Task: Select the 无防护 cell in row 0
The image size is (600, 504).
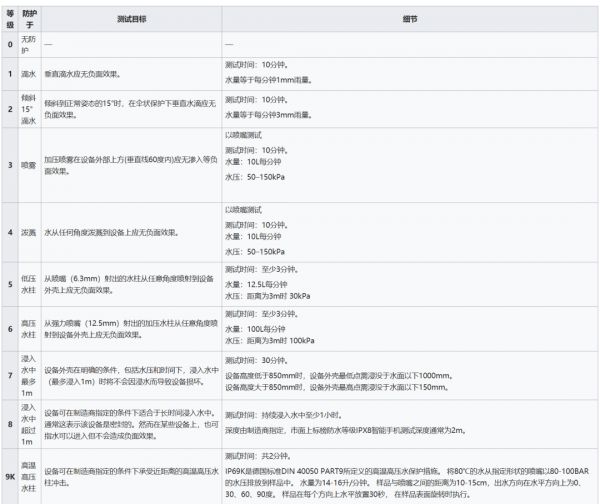Action: coord(28,45)
